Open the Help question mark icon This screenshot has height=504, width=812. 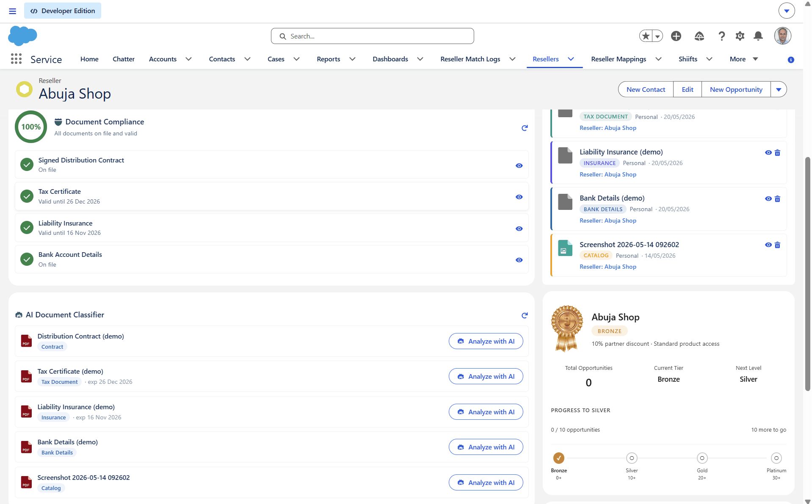(x=721, y=36)
